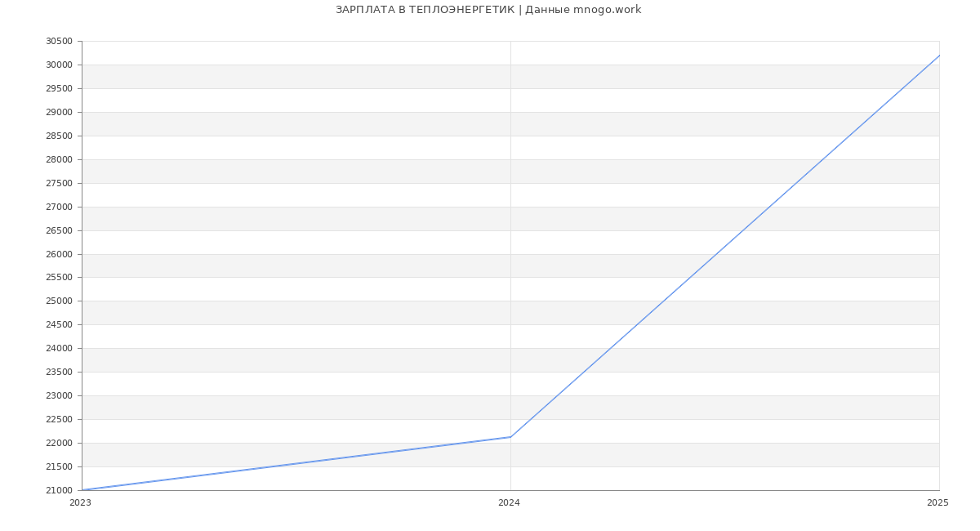This screenshot has width=980, height=531.
Task: Click the 30500 y-axis label
Action: pyautogui.click(x=59, y=42)
